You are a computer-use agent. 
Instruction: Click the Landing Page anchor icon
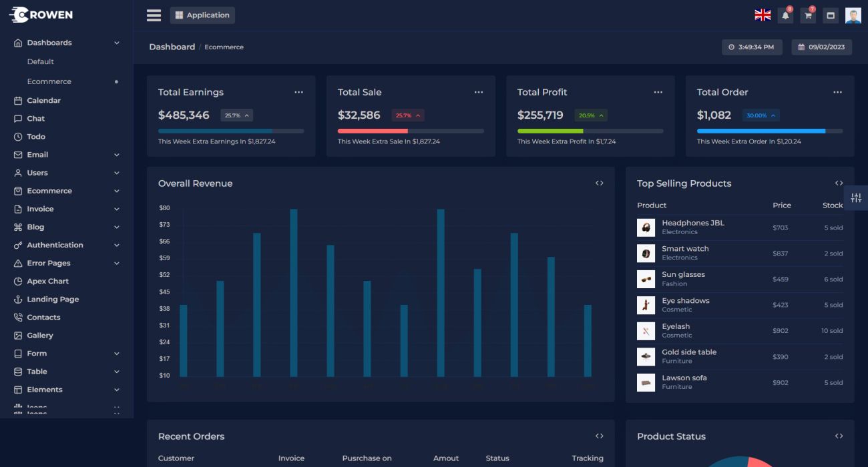(x=18, y=300)
